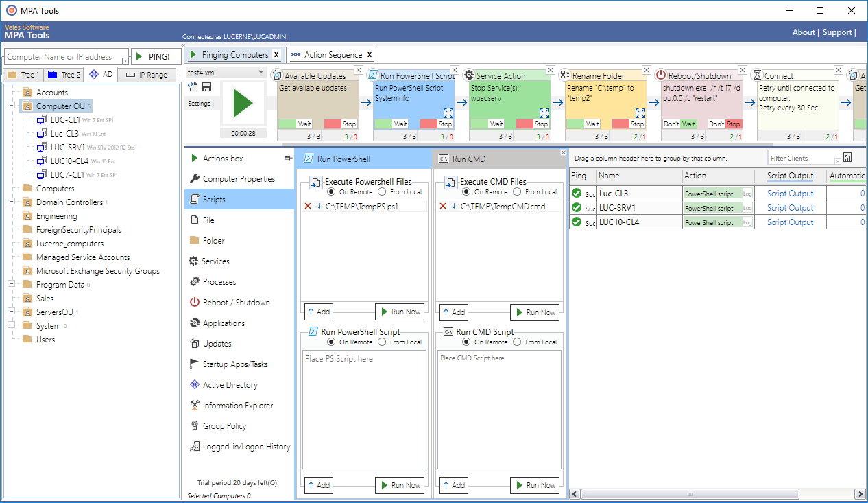Select On Remote for Run PowerShell Script
This screenshot has width=868, height=503.
(x=332, y=342)
